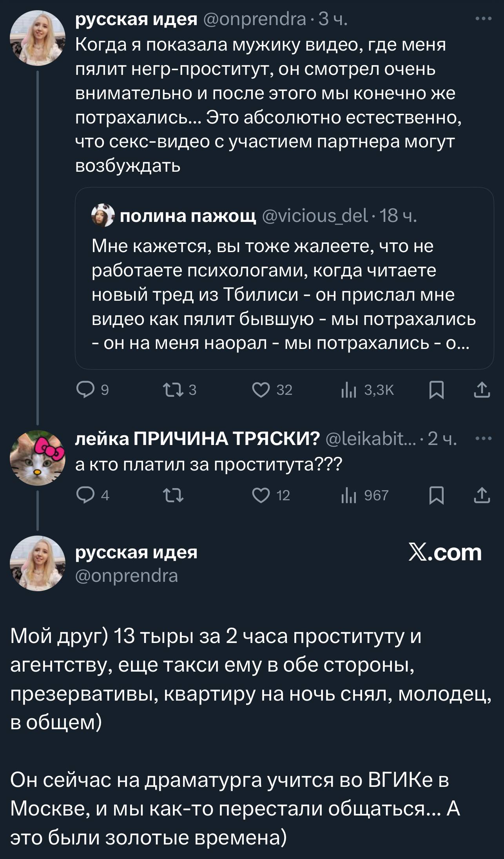Like the first tweet with 32 likes

[x=261, y=390]
